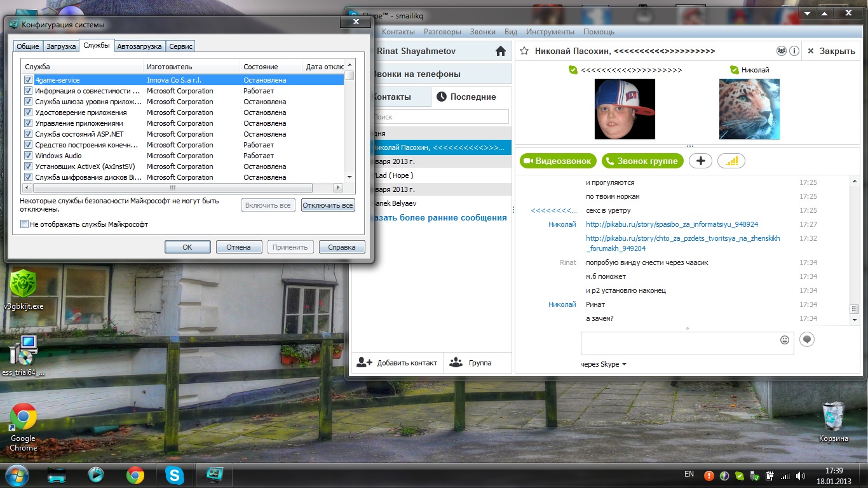Start a Видеозвонок call

pos(559,161)
